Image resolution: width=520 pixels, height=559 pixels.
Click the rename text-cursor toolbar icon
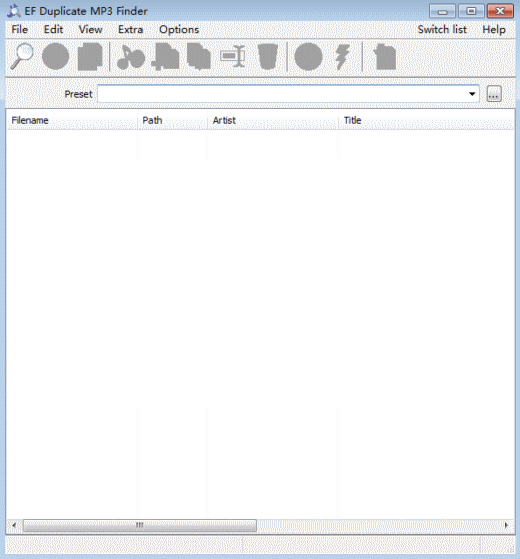233,56
